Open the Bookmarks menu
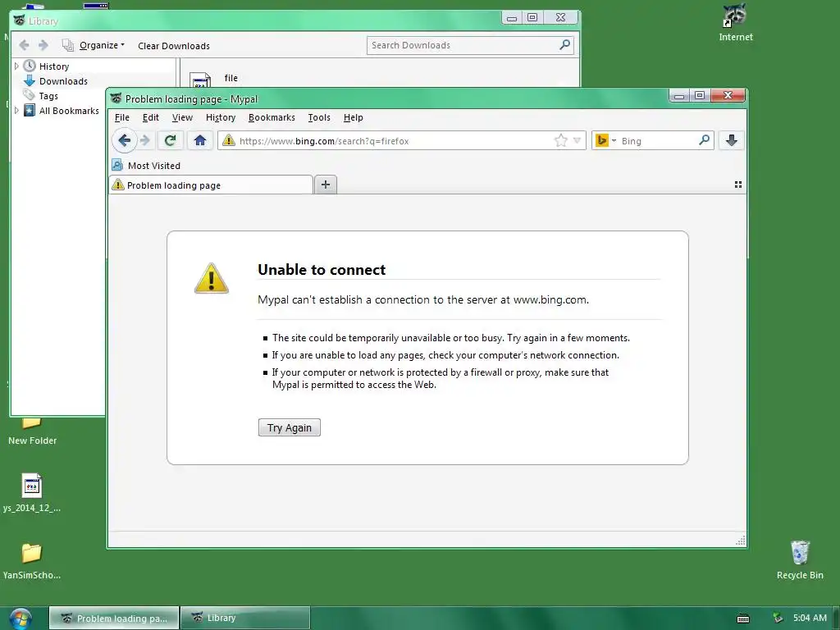840x630 pixels. (272, 117)
